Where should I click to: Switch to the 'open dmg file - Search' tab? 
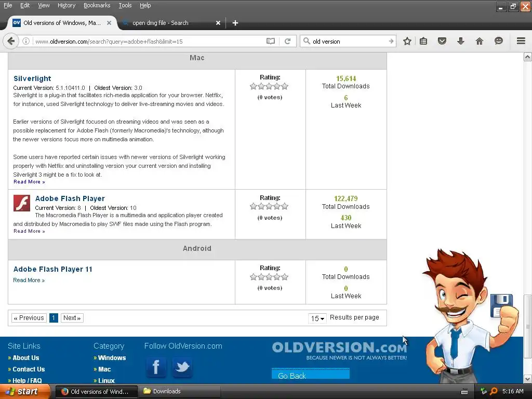point(171,23)
